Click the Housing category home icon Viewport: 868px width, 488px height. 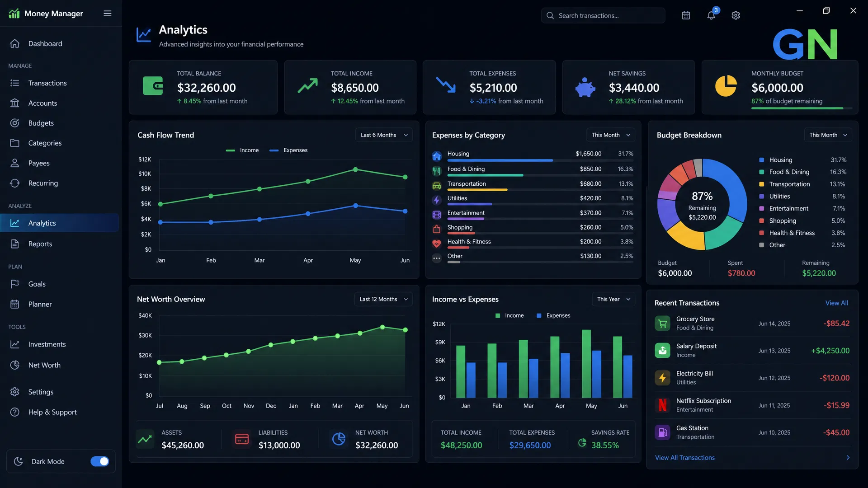tap(437, 156)
